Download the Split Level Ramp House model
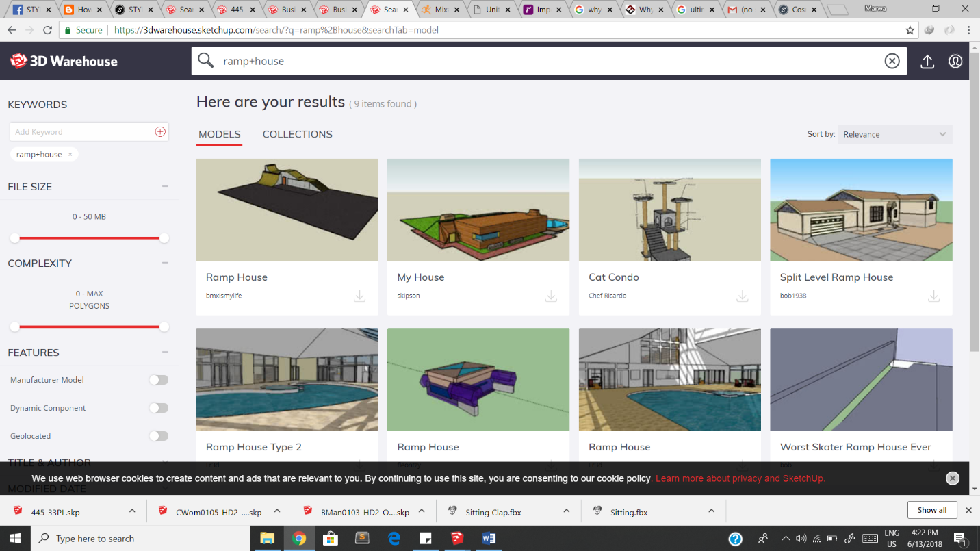 click(x=933, y=296)
